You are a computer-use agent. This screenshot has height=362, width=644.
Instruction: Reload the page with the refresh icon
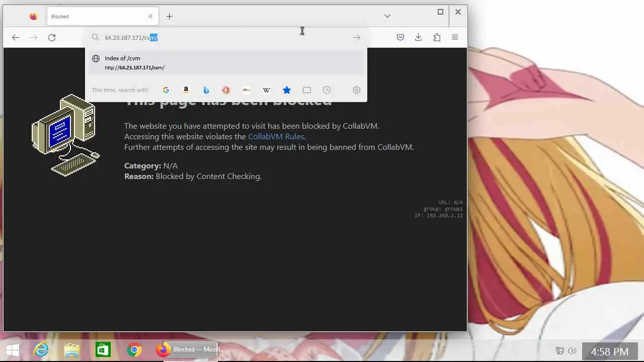52,37
